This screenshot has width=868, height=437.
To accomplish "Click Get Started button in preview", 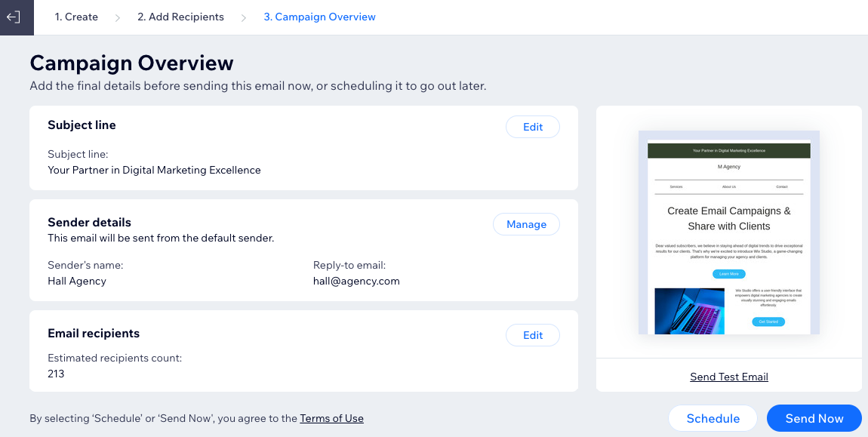I will click(x=768, y=322).
